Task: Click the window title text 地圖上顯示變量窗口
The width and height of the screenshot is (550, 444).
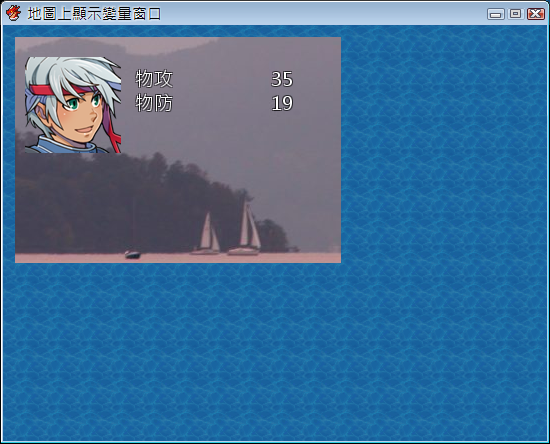Action: point(94,14)
